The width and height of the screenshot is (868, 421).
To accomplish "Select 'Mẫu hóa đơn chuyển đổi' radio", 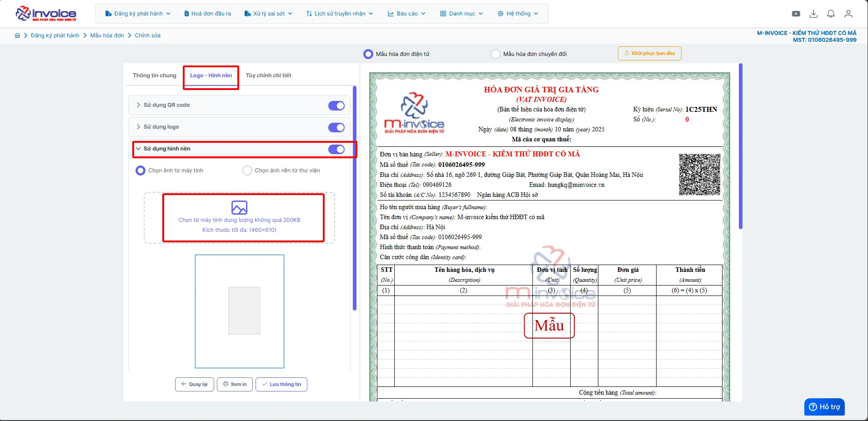I will pos(496,54).
